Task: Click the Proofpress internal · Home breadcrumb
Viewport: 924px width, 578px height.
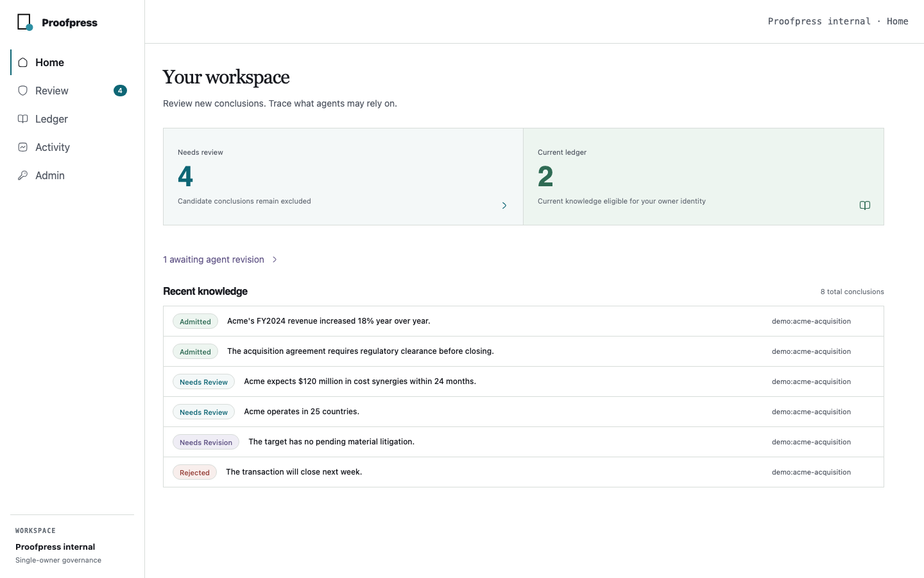Action: click(x=838, y=21)
